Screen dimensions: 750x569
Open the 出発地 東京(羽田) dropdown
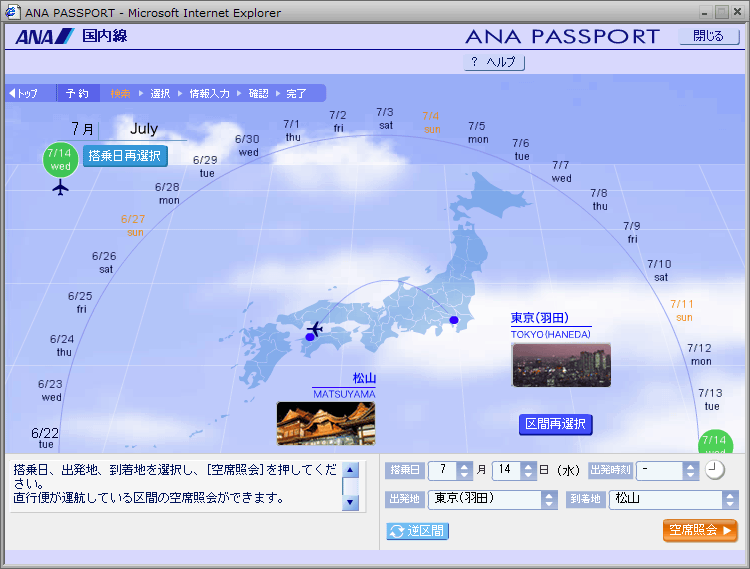tap(492, 500)
